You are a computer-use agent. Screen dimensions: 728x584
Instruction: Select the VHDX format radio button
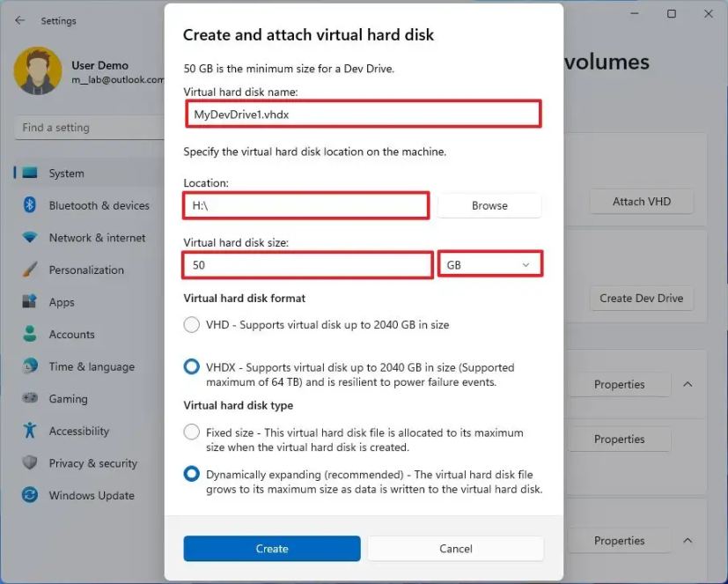[191, 367]
